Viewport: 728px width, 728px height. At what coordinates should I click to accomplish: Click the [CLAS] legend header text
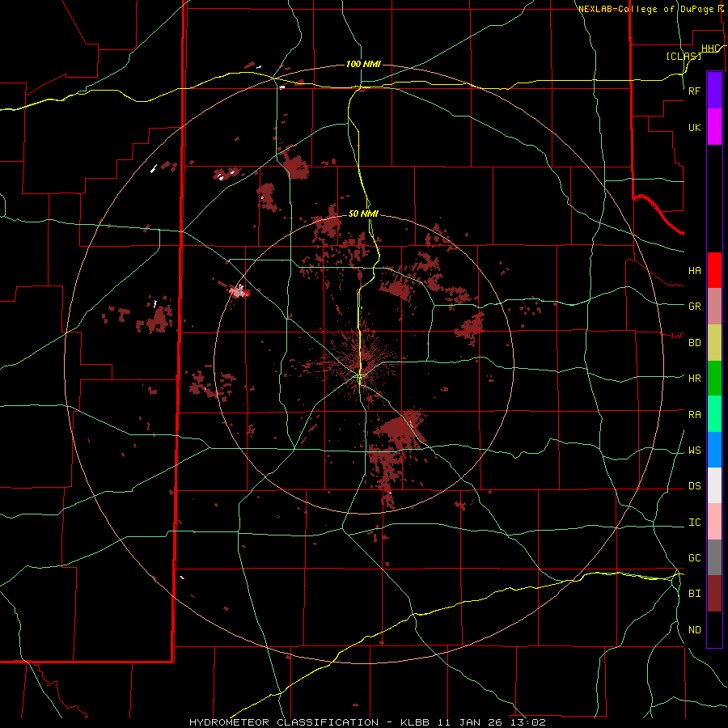[x=683, y=56]
